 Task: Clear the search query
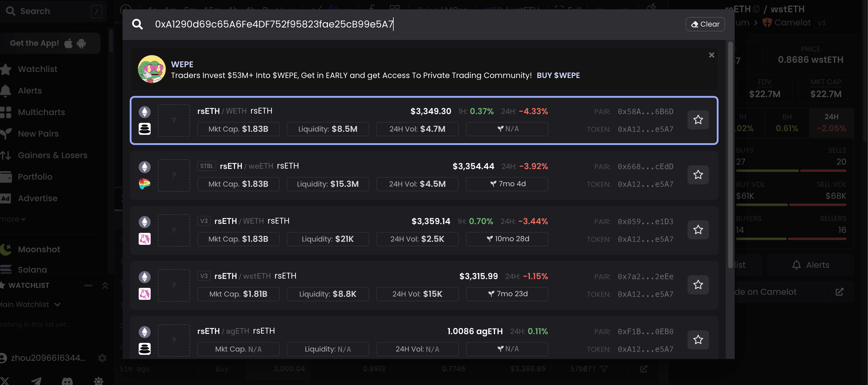point(705,24)
